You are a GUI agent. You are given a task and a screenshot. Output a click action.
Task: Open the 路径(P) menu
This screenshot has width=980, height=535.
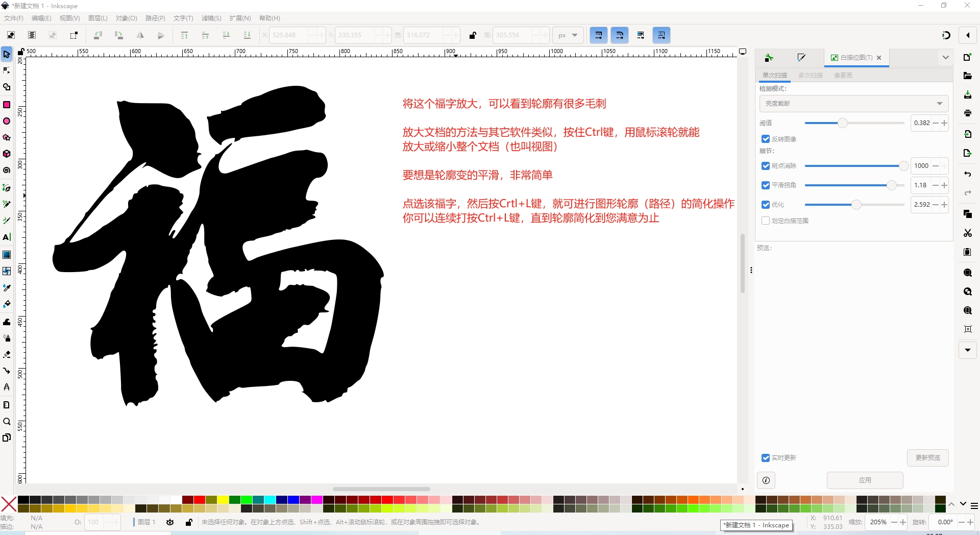(x=155, y=18)
